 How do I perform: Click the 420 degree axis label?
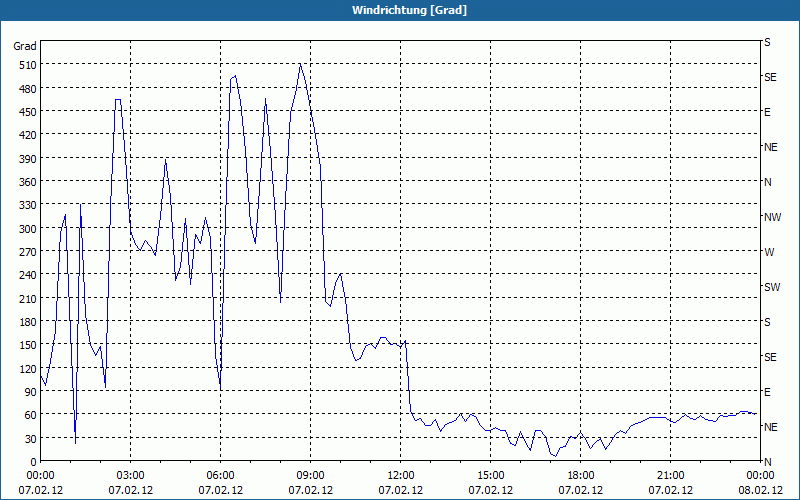[x=28, y=135]
